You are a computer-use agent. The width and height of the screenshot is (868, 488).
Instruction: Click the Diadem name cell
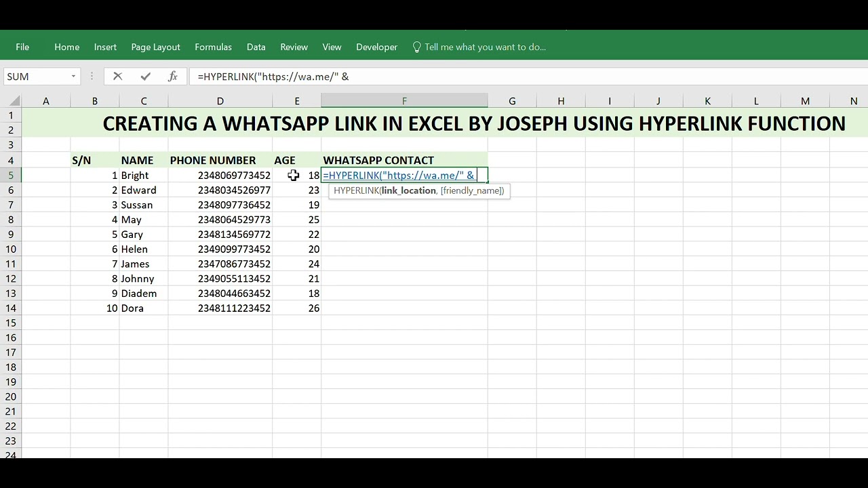[x=143, y=293]
